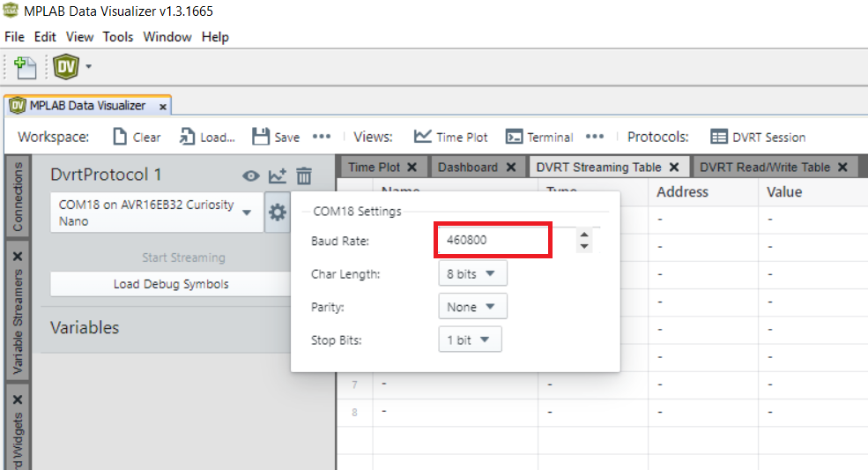Click the new file icon in toolbar
Viewport: 868px width, 470px height.
tap(25, 67)
